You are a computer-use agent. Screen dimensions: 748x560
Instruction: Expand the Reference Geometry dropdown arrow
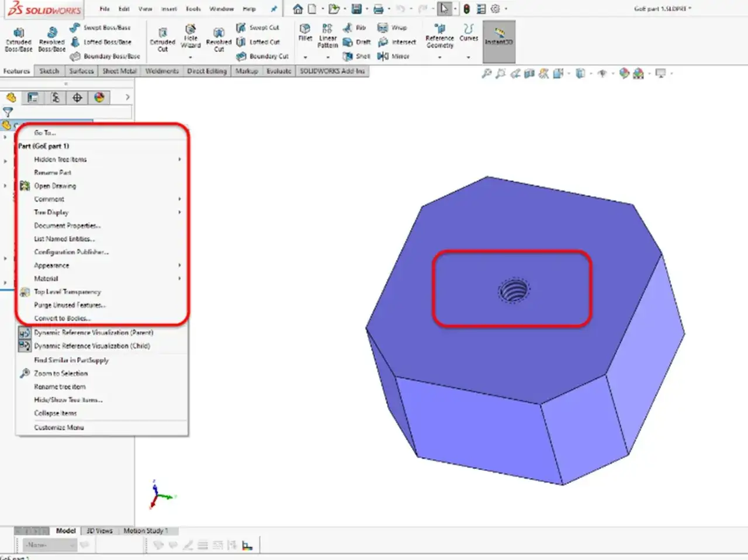point(440,57)
